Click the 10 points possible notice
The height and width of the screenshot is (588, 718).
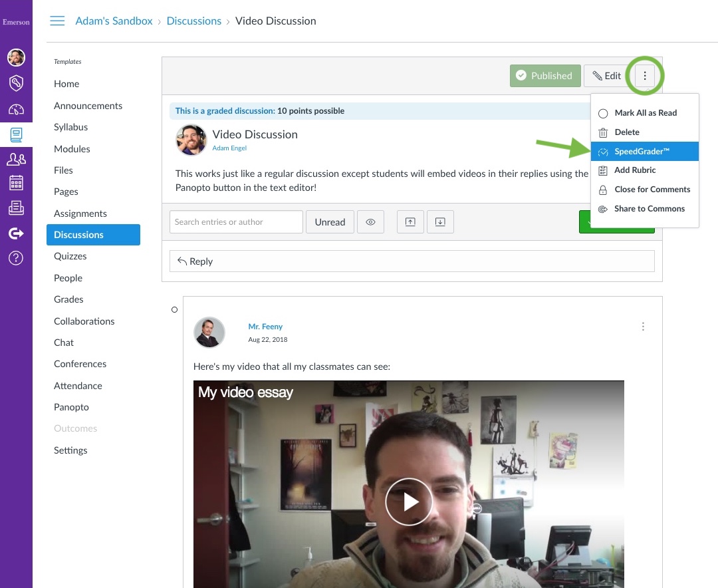point(310,111)
